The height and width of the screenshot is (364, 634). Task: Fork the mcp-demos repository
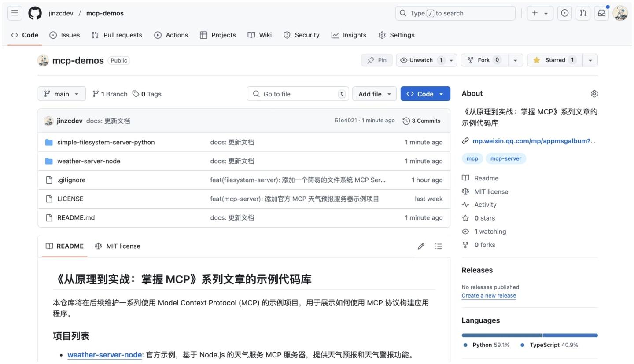coord(484,60)
